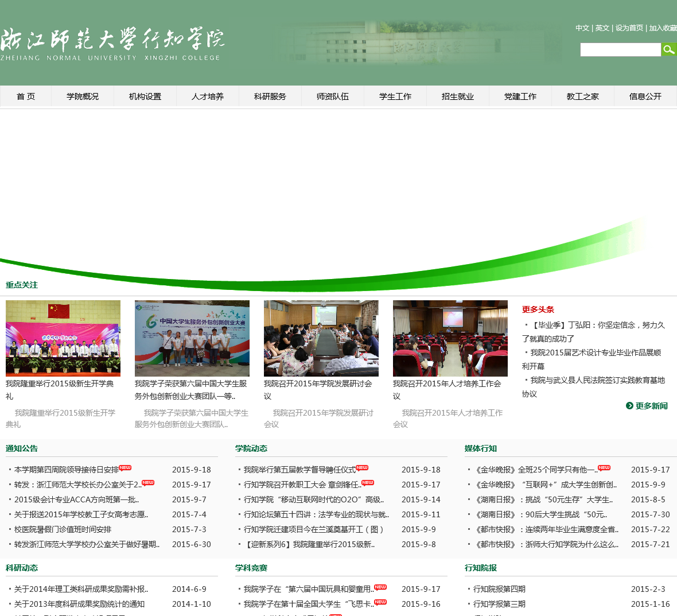Open the 信息公开 menu item
The height and width of the screenshot is (616, 677).
(645, 96)
